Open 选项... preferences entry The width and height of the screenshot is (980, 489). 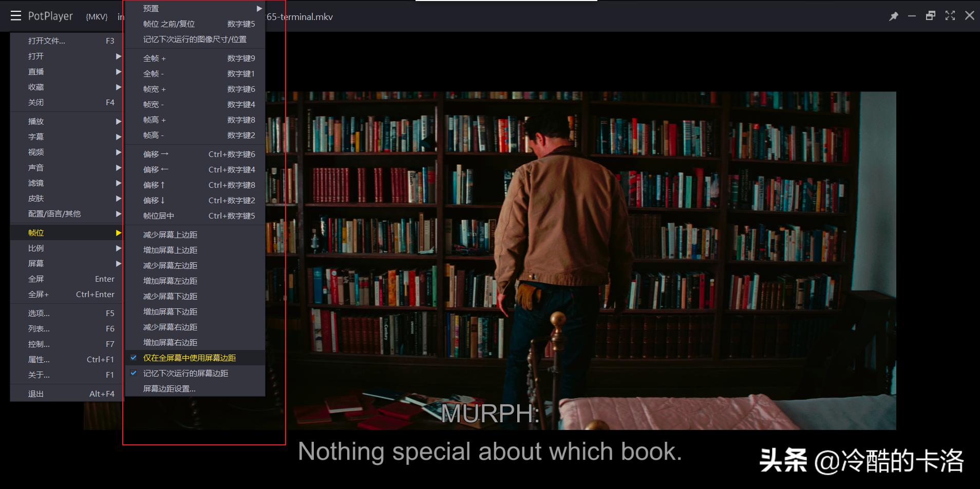tap(66, 313)
